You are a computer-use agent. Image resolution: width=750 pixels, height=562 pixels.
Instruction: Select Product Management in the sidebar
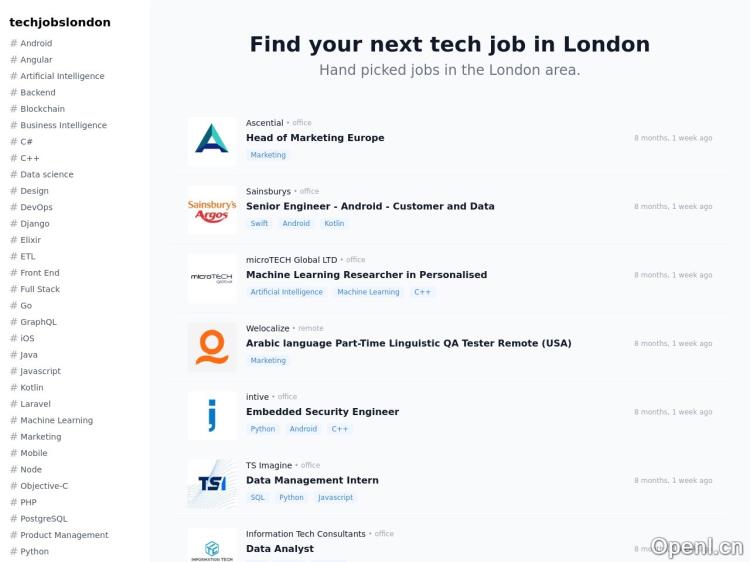(x=64, y=535)
